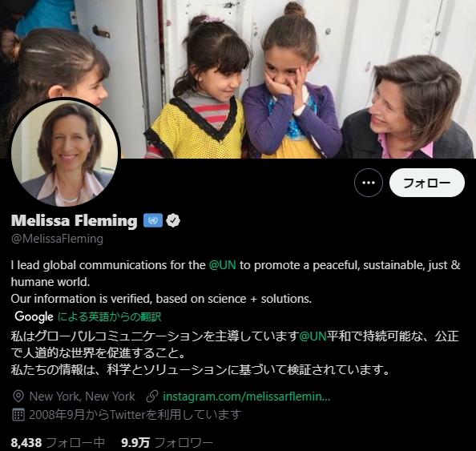Click the location pin icon
This screenshot has width=476, height=451.
[18, 397]
